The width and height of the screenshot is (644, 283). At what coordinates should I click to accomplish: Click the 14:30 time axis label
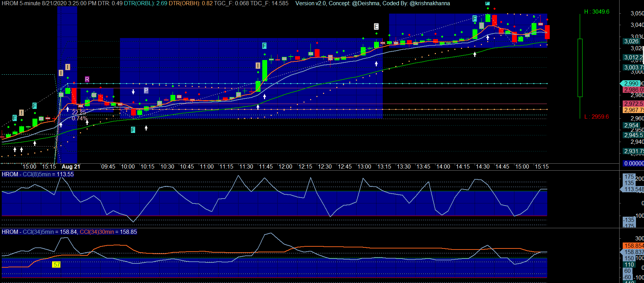tap(483, 167)
